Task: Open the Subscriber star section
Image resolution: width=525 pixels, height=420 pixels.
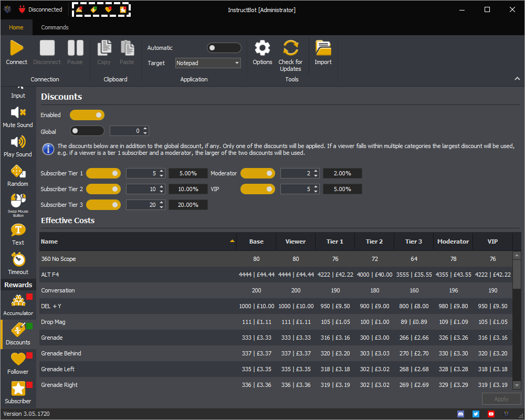Action: [18, 393]
